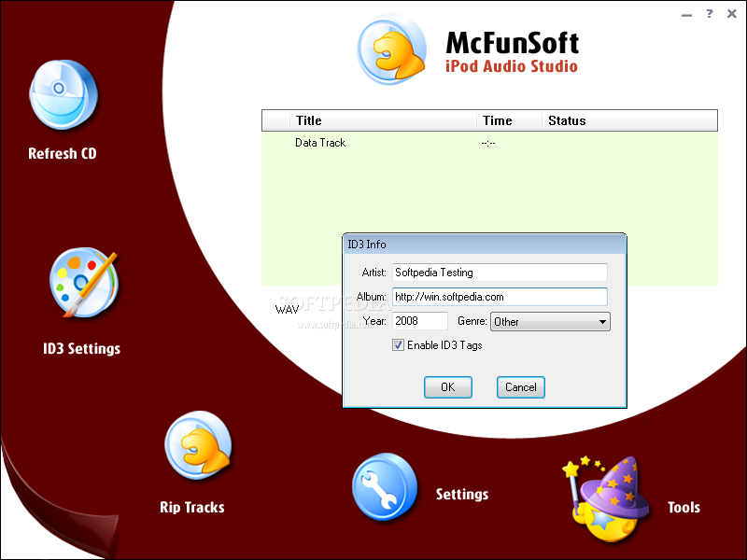Focus the Artist input field
Viewport: 747px width, 560px height.
coord(500,273)
